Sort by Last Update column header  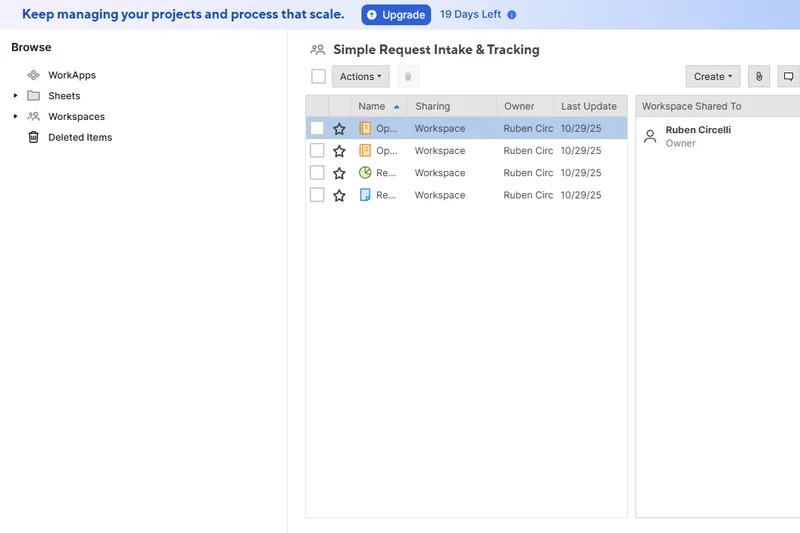(589, 106)
